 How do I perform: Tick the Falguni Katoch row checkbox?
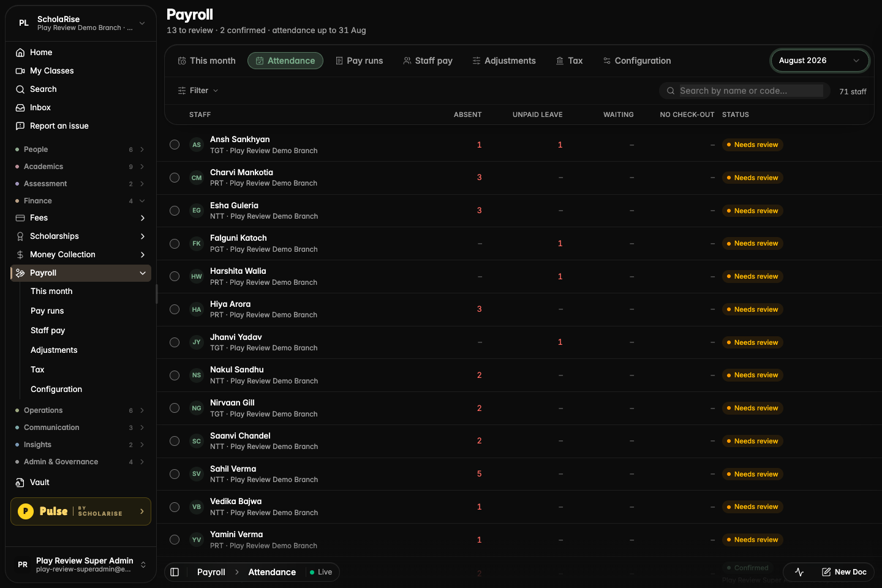(175, 244)
